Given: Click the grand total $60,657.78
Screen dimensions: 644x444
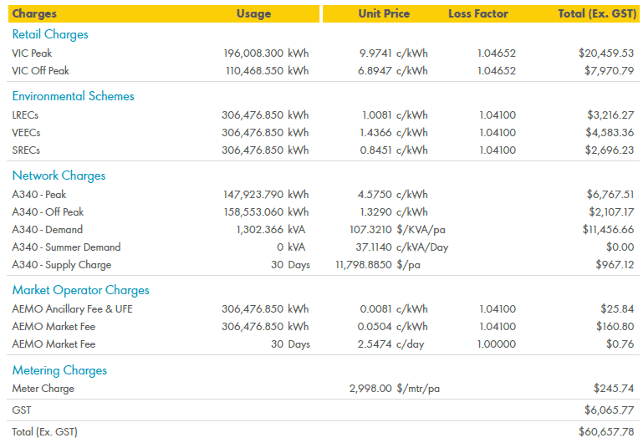Looking at the screenshot, I should [x=606, y=432].
